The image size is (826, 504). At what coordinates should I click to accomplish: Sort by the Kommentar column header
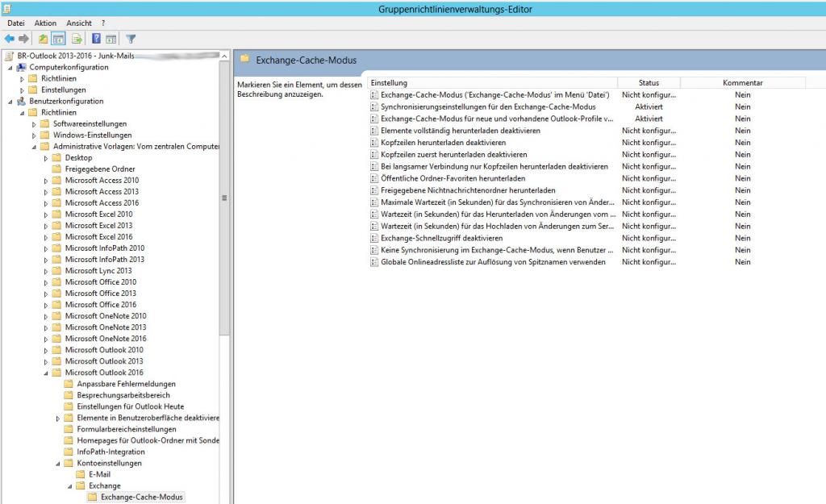coord(743,83)
